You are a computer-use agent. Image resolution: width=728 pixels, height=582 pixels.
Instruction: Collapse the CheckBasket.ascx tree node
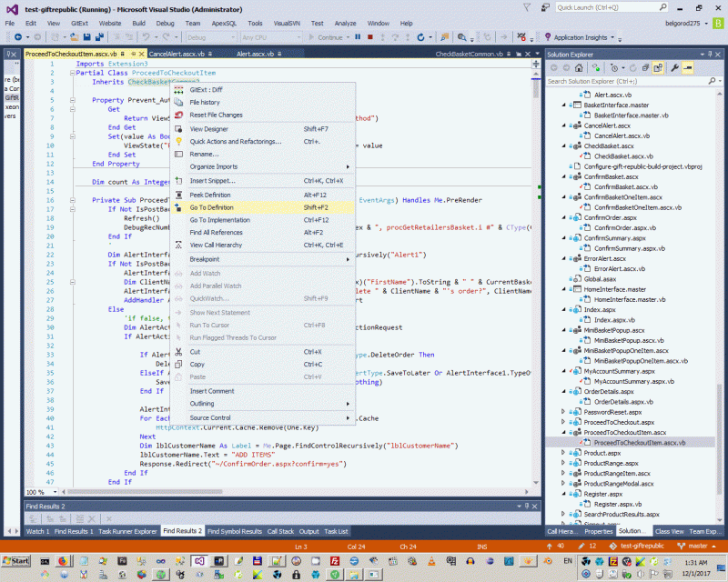point(564,145)
